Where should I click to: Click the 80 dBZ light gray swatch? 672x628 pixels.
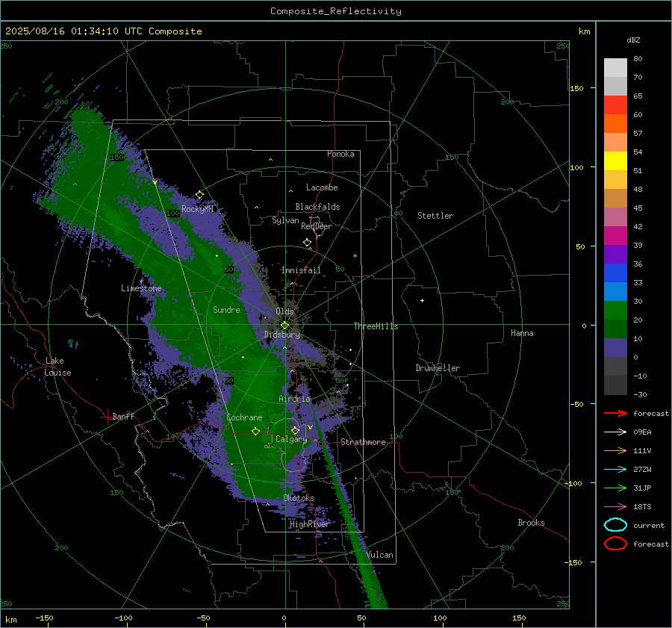615,68
